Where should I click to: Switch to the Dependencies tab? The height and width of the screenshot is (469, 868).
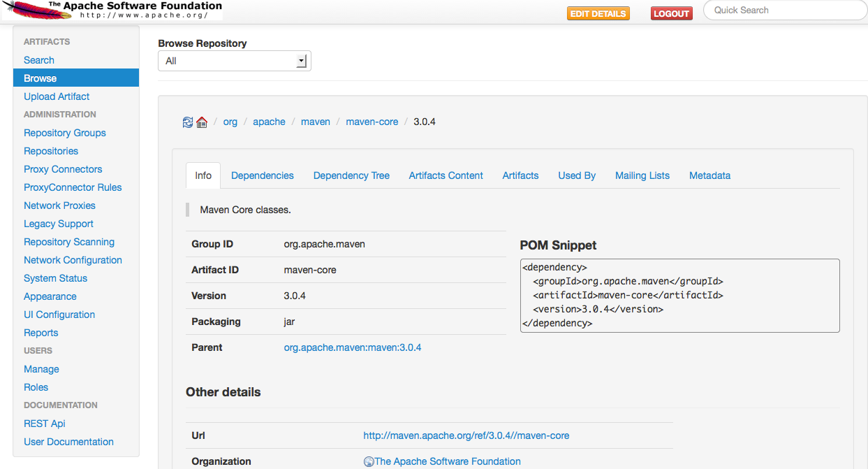[263, 175]
